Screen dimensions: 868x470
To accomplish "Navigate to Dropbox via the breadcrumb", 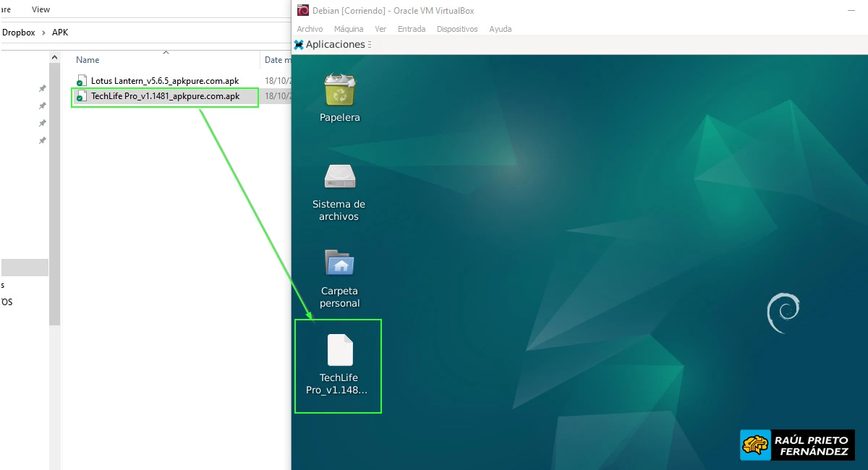I will (18, 33).
